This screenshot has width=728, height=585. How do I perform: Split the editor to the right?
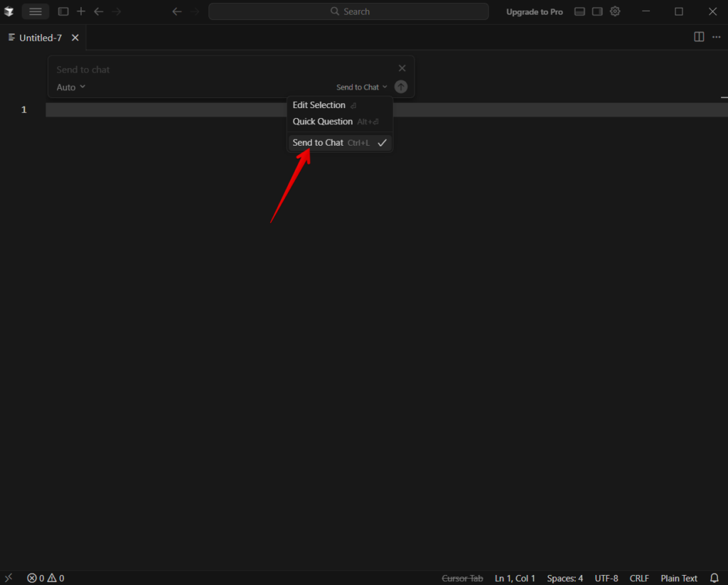[x=699, y=37]
